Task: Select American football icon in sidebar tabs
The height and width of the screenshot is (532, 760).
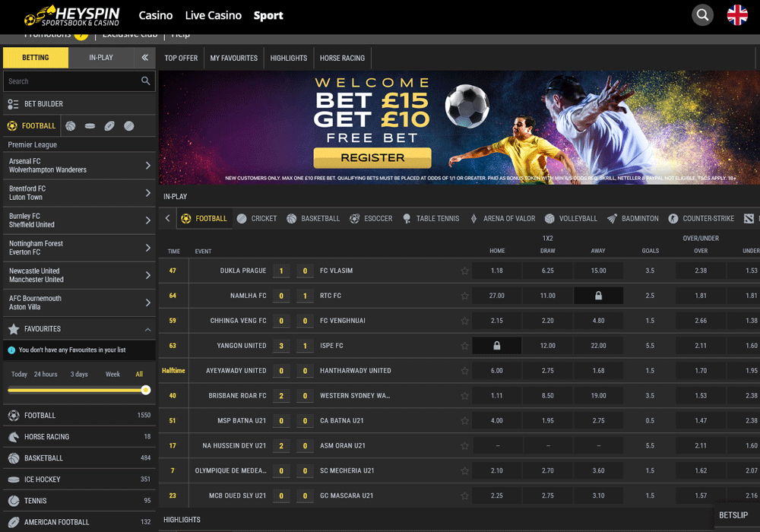Action: click(x=109, y=126)
